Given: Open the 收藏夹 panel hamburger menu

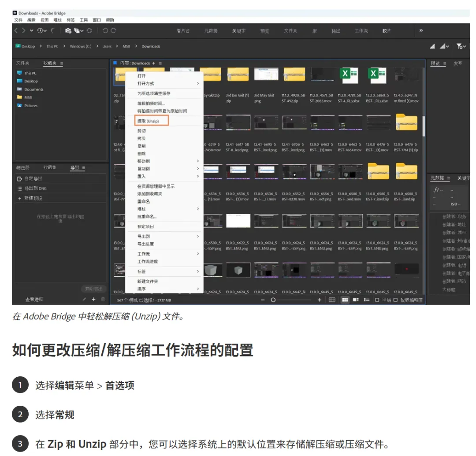Looking at the screenshot, I should (62, 63).
